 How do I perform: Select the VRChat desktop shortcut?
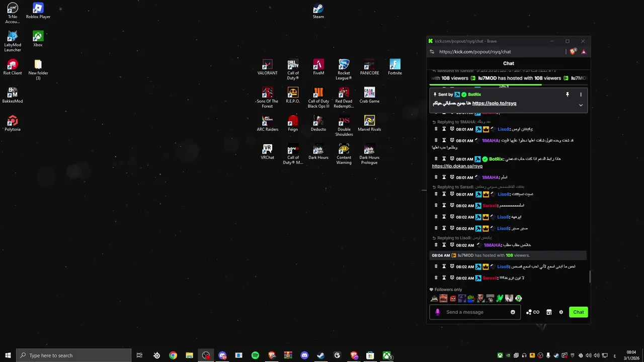click(x=267, y=152)
